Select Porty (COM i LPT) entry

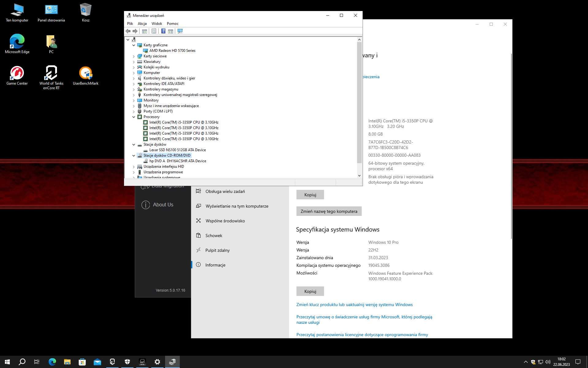click(158, 111)
